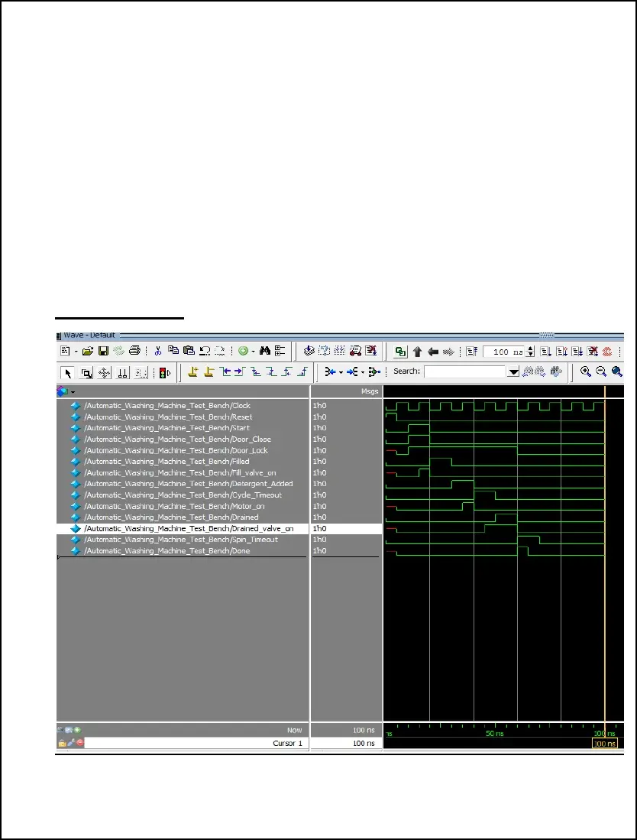637x840 pixels.
Task: Click the Print icon in the toolbar
Action: pyautogui.click(x=134, y=352)
